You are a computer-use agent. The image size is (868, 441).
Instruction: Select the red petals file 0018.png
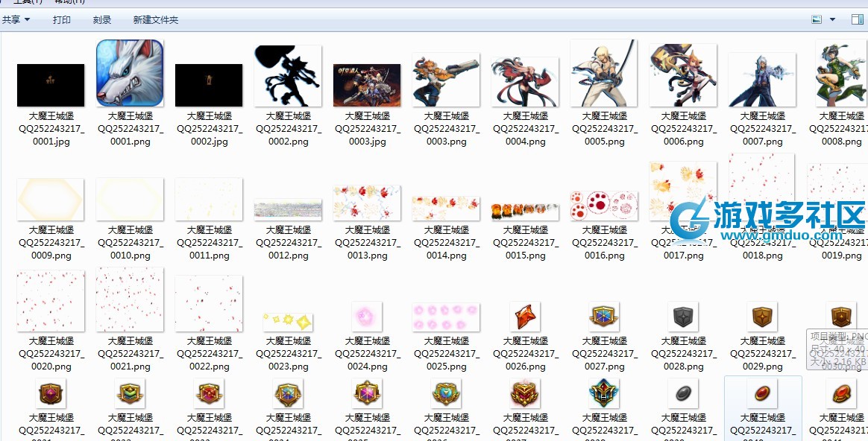(762, 187)
